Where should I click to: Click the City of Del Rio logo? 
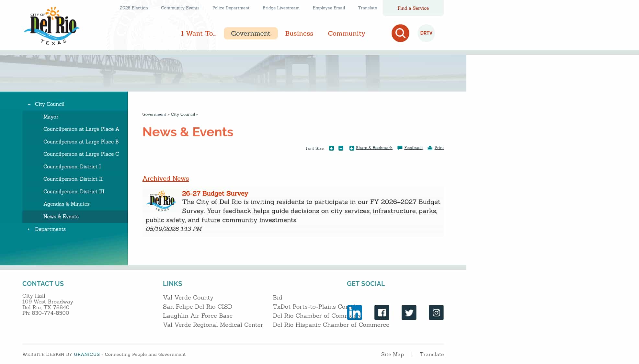51,26
